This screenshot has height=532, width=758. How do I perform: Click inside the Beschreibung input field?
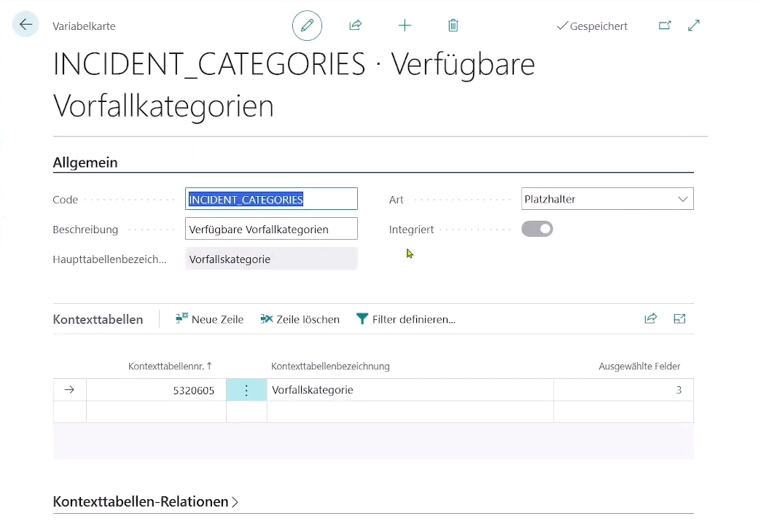271,228
